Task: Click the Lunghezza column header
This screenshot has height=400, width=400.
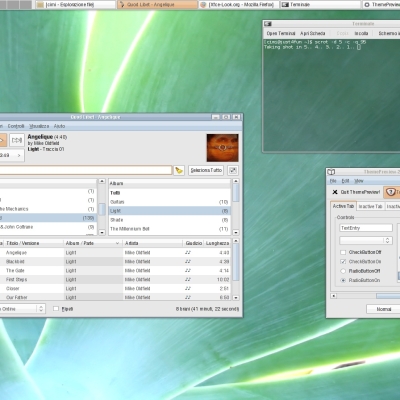Action: 217,243
